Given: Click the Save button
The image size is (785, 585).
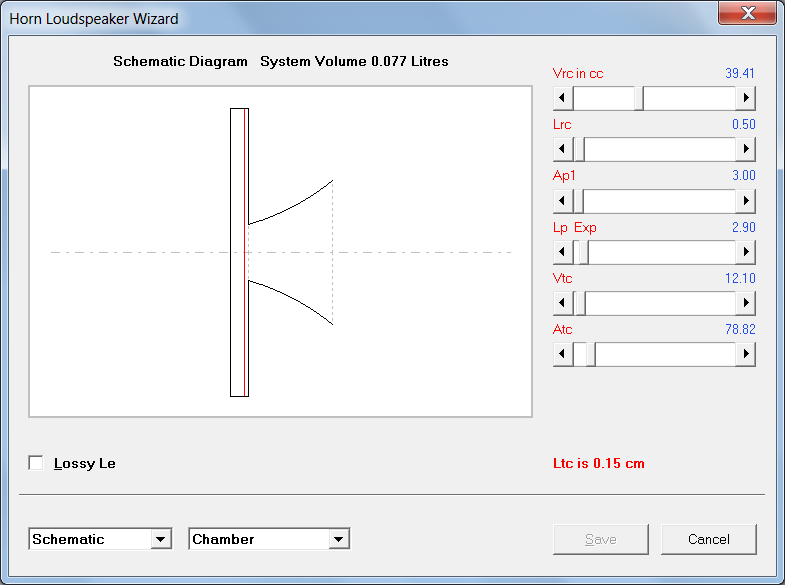Looking at the screenshot, I should tap(601, 539).
